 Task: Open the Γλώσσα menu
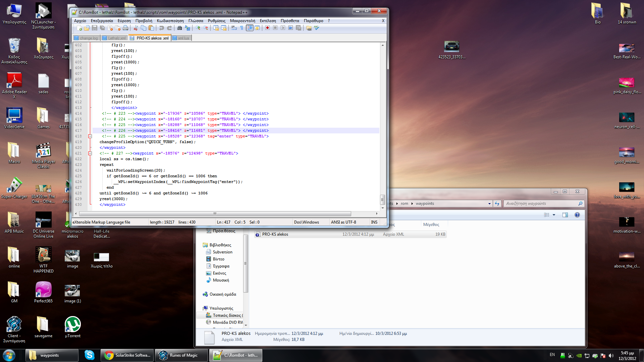196,21
